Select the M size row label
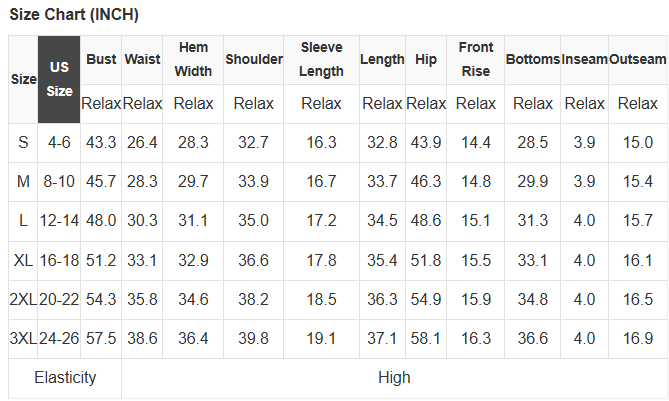Image resolution: width=669 pixels, height=401 pixels. coord(23,182)
